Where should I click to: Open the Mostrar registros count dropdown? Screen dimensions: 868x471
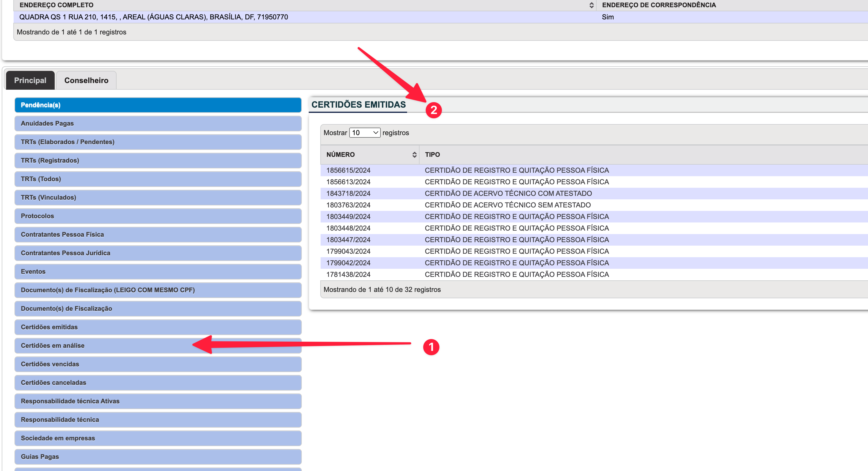point(365,133)
